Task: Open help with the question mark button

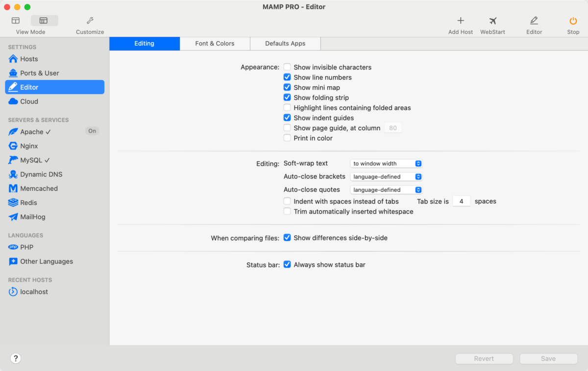Action: 16,358
